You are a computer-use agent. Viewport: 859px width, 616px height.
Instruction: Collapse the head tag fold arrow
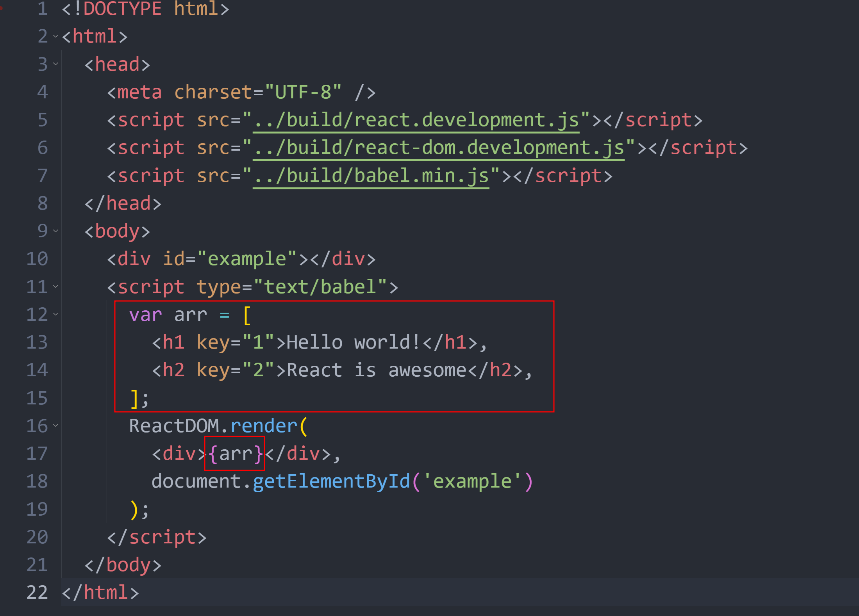coord(55,64)
